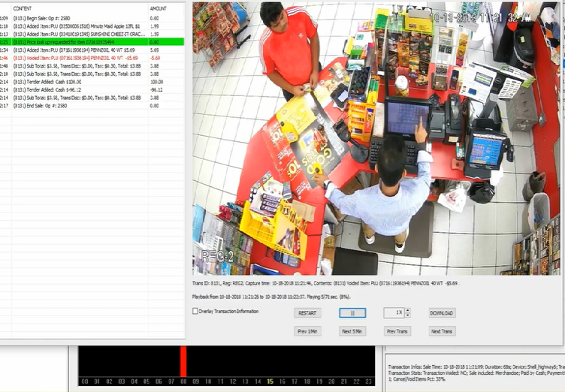Sort by the AMOUNT column header

[x=159, y=8]
